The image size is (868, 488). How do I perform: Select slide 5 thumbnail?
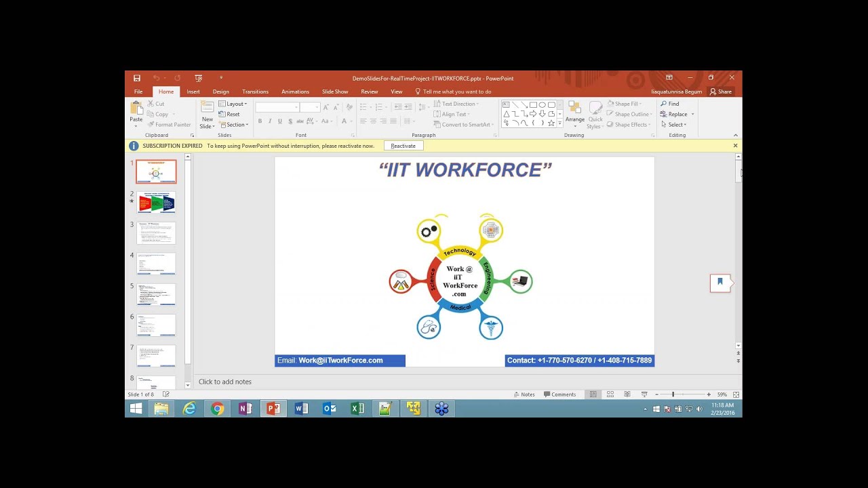click(156, 294)
